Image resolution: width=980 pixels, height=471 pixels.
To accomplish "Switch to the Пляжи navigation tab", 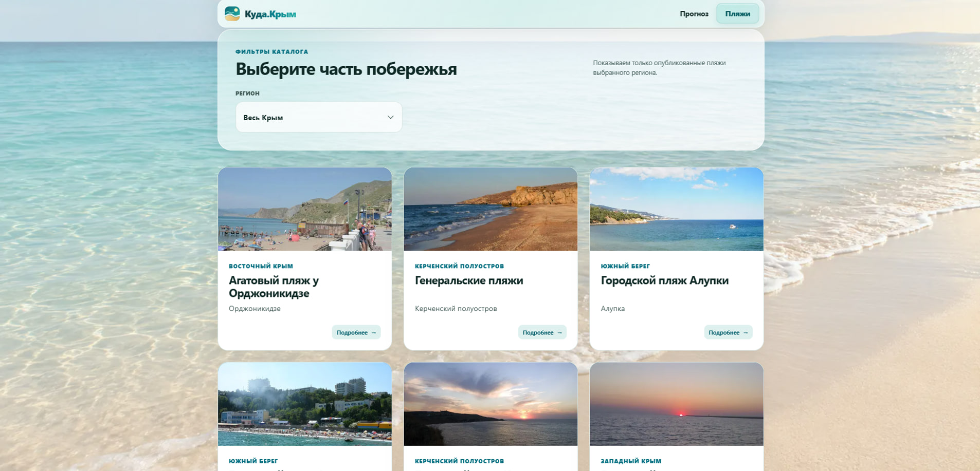I will click(x=737, y=14).
